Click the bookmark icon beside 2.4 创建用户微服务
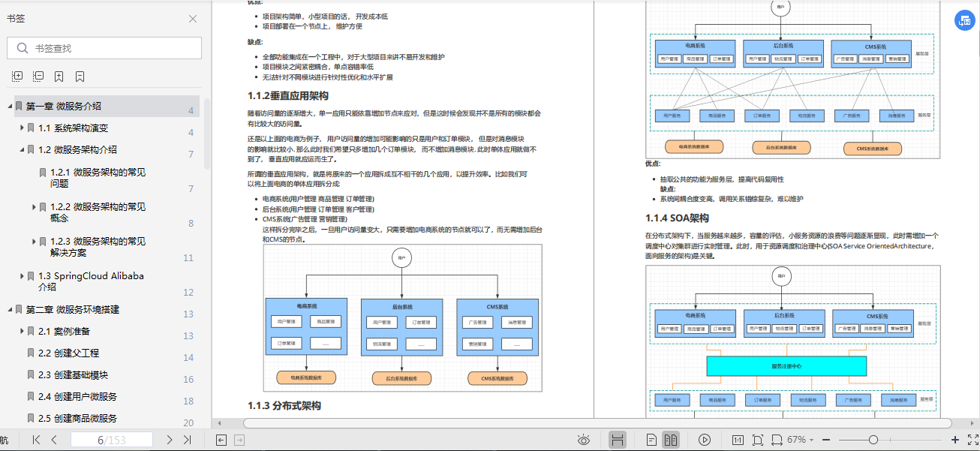 [x=31, y=396]
